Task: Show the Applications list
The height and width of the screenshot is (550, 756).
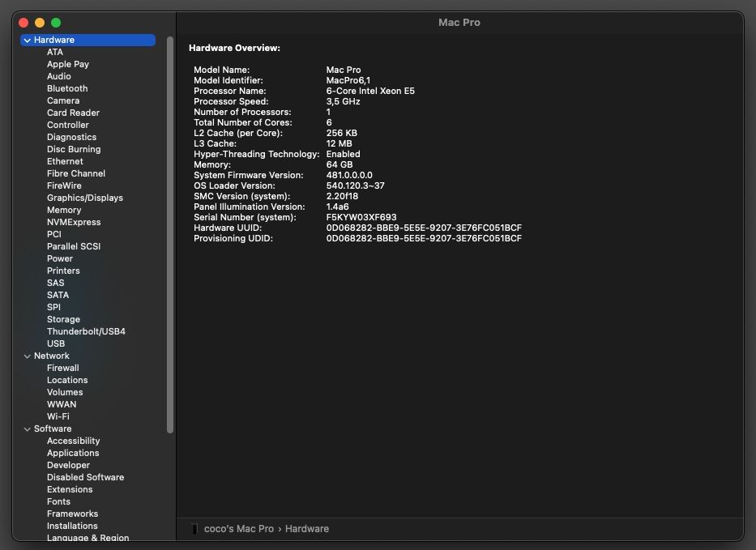Action: click(x=73, y=453)
